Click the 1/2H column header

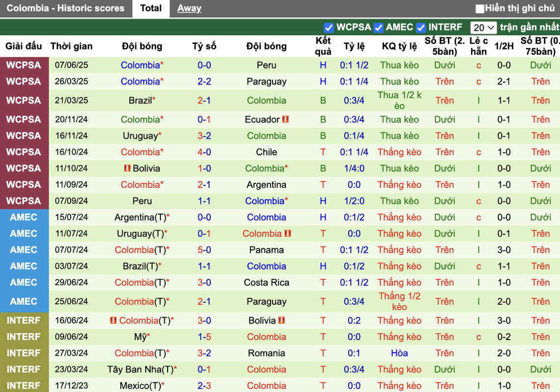(x=504, y=47)
